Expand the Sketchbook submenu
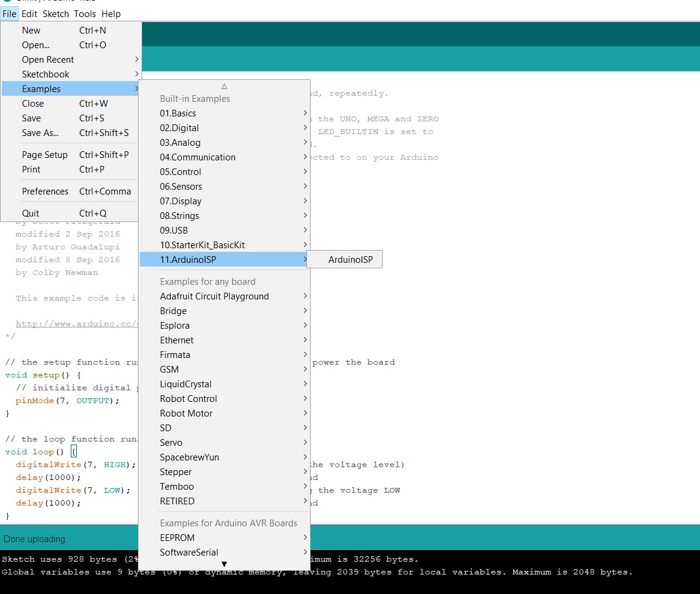Screen dimensions: 700x594 click(71, 74)
